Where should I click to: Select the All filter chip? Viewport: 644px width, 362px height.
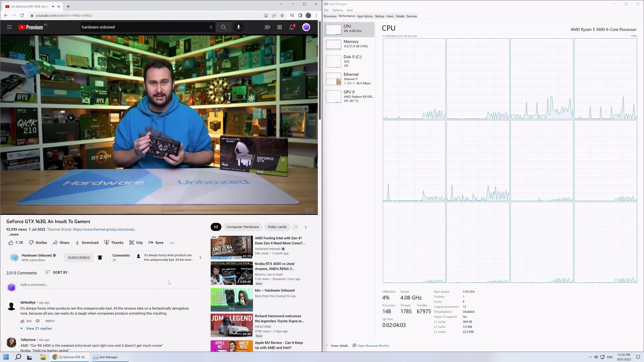[216, 227]
